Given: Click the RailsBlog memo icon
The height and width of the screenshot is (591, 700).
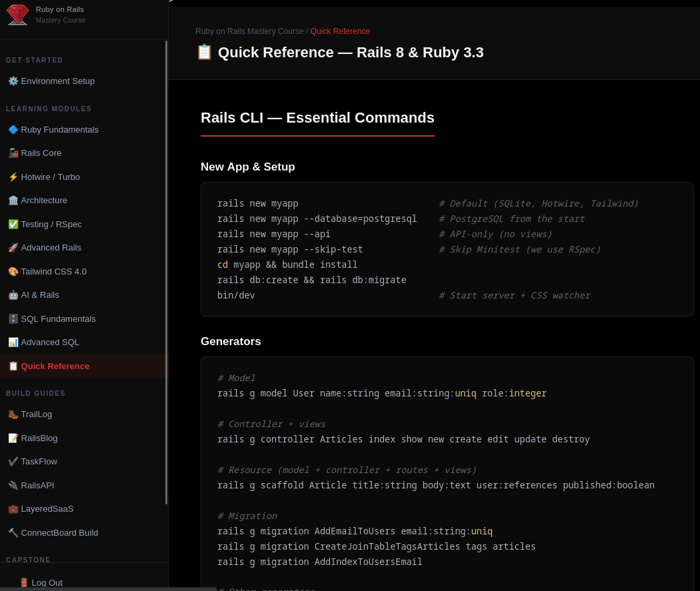Looking at the screenshot, I should pyautogui.click(x=13, y=438).
